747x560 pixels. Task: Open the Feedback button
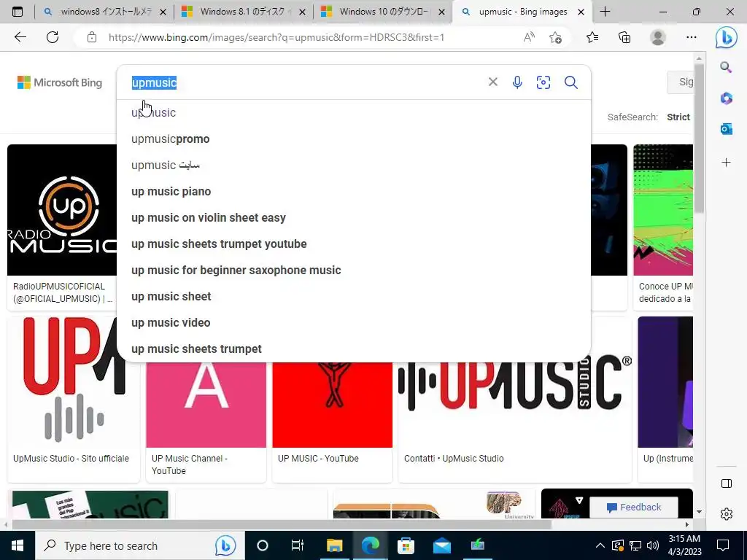(634, 507)
